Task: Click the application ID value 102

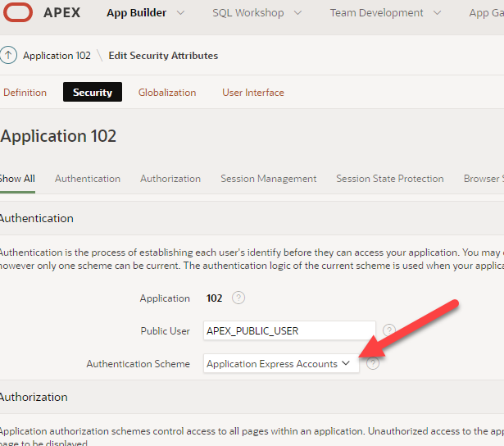Action: pyautogui.click(x=214, y=298)
